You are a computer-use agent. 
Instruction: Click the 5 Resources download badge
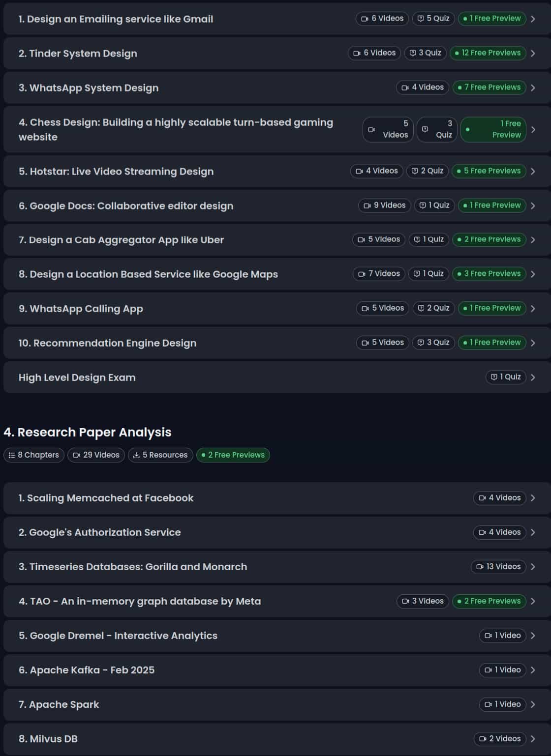(161, 455)
